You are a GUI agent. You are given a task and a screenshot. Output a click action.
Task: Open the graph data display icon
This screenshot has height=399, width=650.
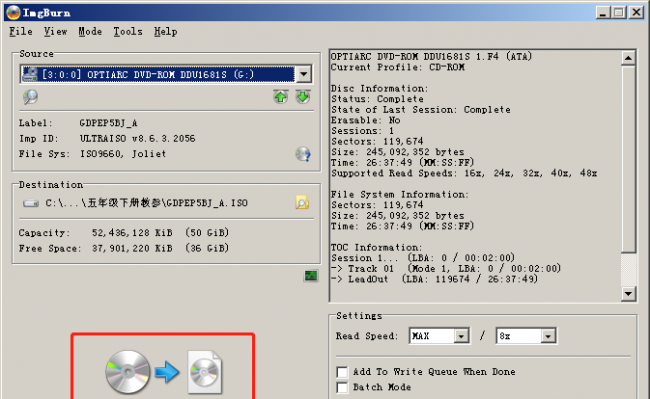click(x=311, y=276)
